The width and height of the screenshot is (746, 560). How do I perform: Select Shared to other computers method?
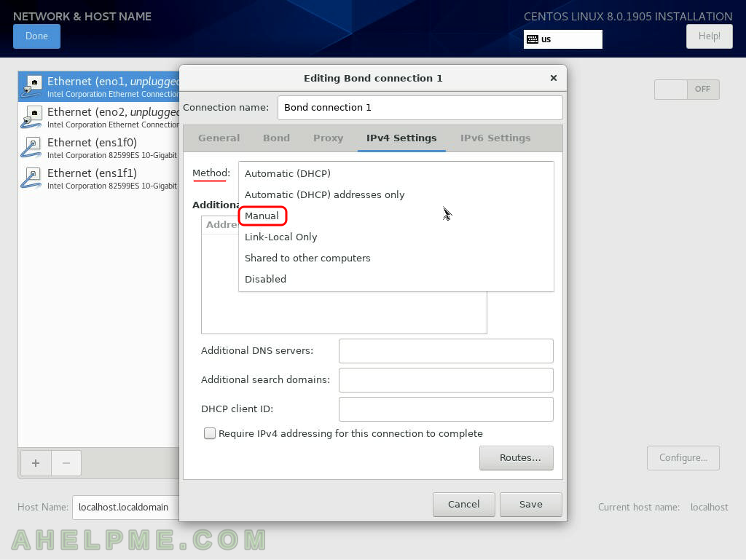tap(396, 258)
